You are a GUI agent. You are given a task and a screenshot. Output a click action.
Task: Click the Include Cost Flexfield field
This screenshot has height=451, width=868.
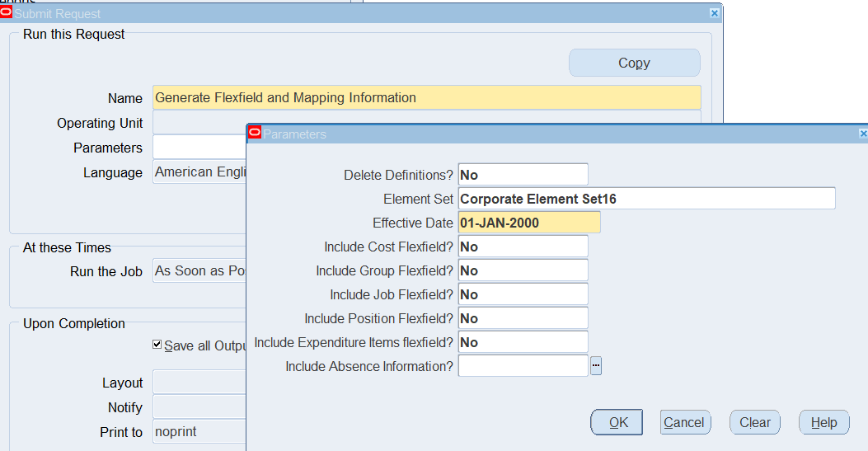click(x=523, y=247)
